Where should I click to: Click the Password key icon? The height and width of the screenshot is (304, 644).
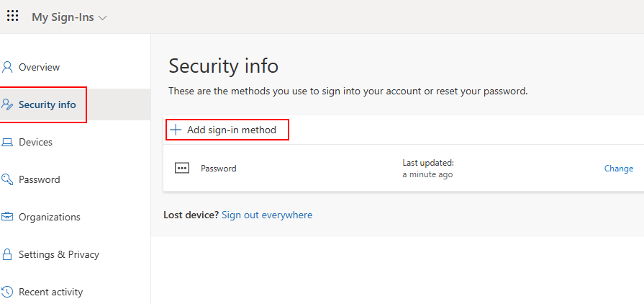7,179
